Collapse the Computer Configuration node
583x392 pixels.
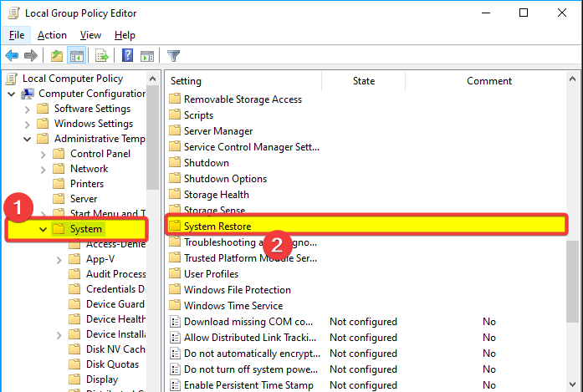(x=12, y=94)
